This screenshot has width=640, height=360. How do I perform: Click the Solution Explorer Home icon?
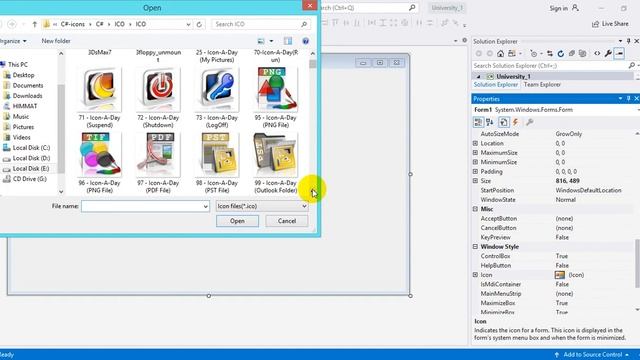click(x=500, y=54)
